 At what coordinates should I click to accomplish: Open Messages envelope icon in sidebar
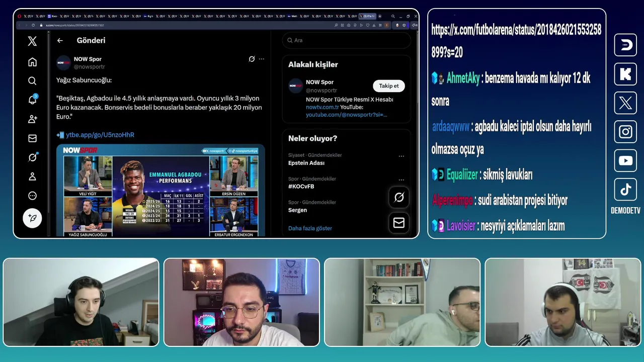tap(32, 138)
